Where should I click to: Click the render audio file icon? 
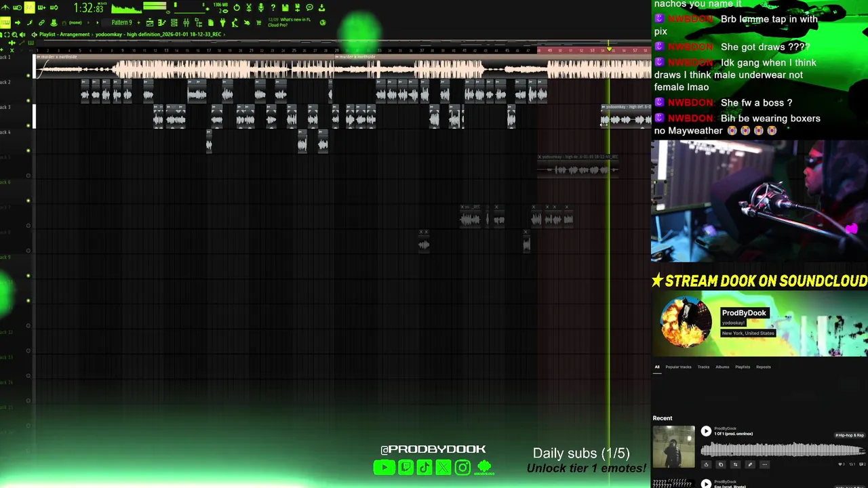coord(297,7)
